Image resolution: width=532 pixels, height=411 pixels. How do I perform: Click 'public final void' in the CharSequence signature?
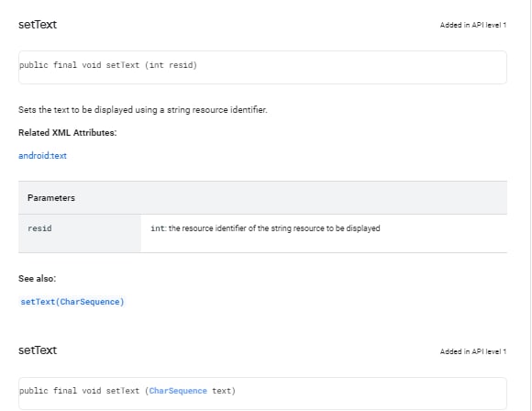(x=60, y=391)
